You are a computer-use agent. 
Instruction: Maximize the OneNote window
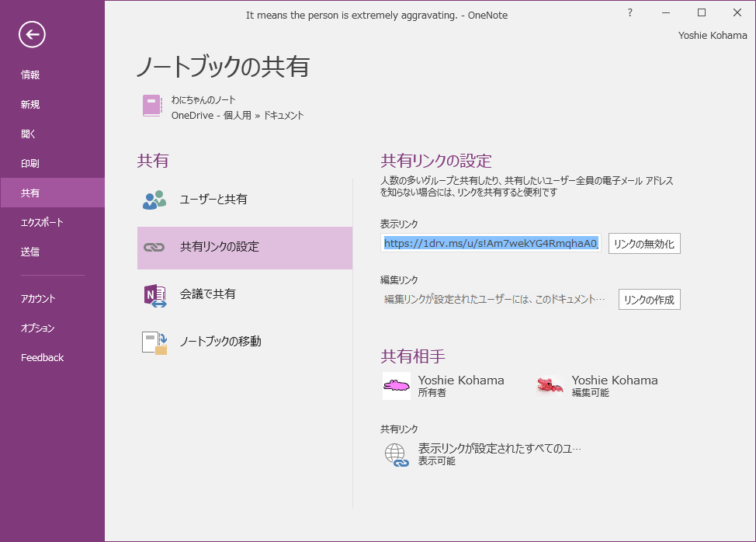click(x=702, y=13)
